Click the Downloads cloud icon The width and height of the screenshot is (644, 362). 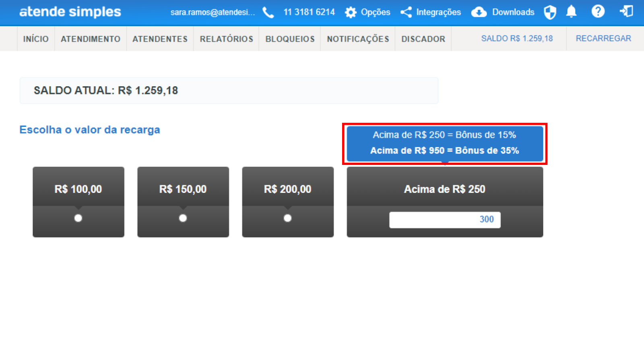click(x=479, y=12)
